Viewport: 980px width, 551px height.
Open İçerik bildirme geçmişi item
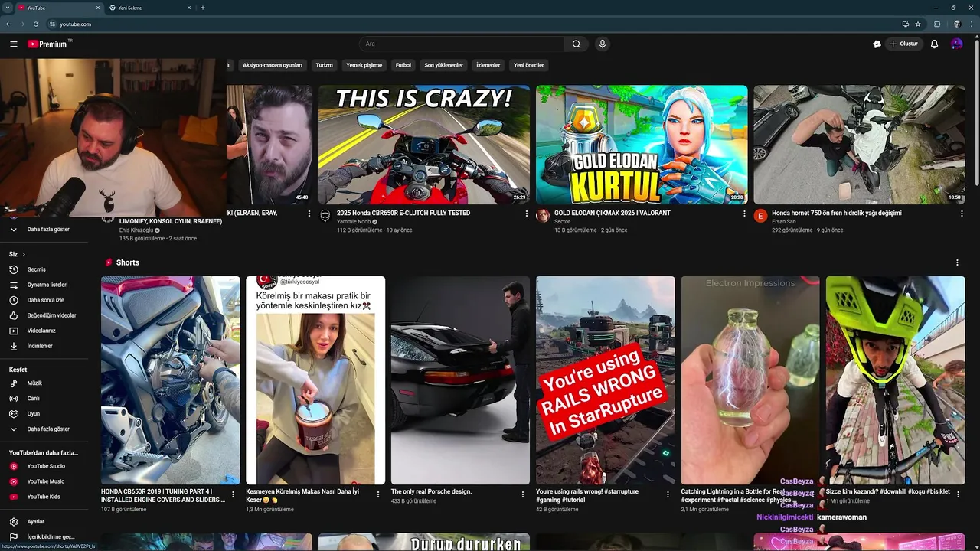[51, 537]
